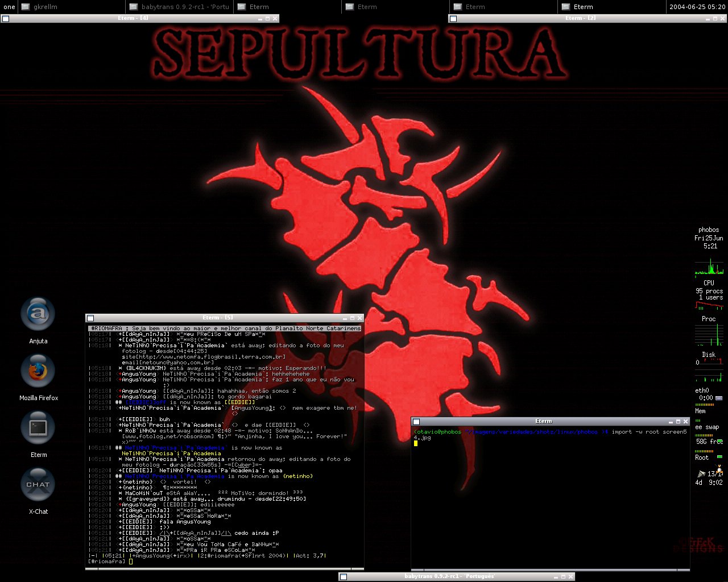
Task: Focus the [#riomafra] IRC input line
Action: tap(225, 562)
